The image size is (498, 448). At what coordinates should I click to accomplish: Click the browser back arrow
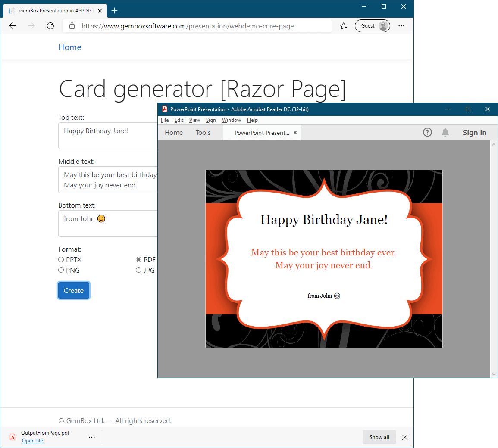click(x=13, y=26)
